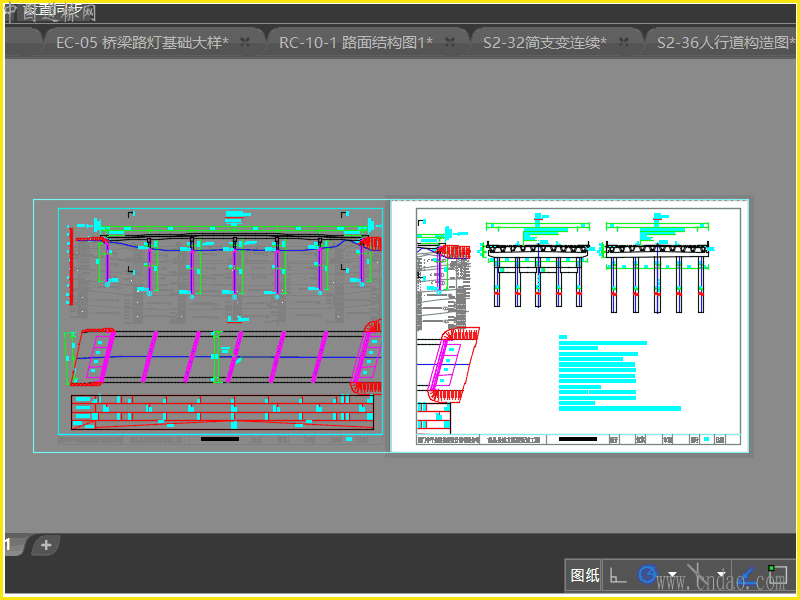Toggle Ortho mode icon in status bar

pyautogui.click(x=618, y=575)
